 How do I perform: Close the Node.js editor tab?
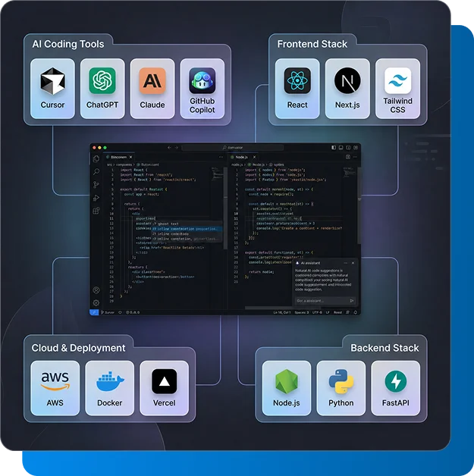pyautogui.click(x=255, y=157)
